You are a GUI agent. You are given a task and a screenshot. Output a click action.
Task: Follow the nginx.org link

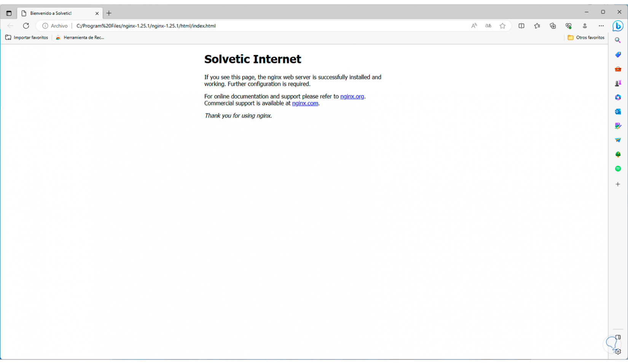[x=352, y=97]
